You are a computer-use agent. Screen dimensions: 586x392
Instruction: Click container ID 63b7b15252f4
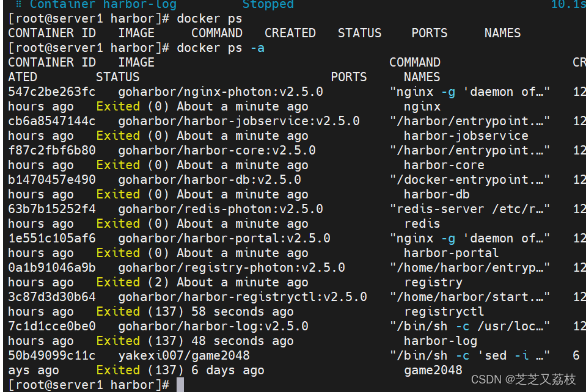(52, 209)
